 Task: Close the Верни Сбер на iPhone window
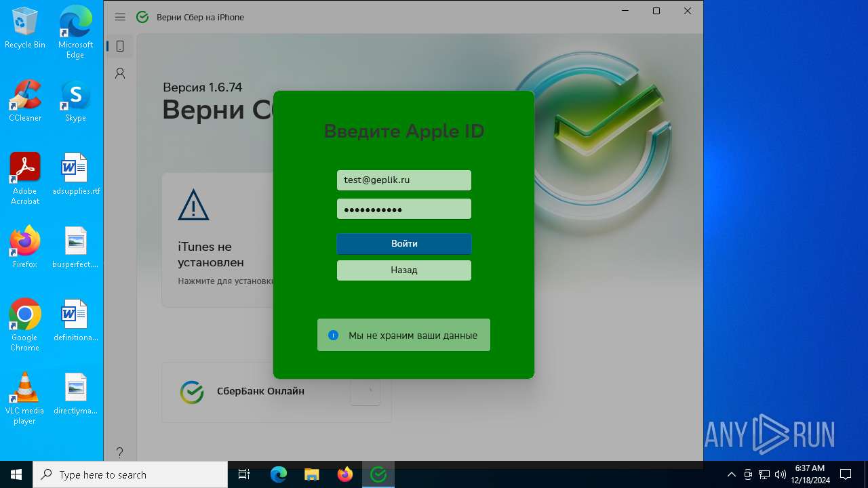(688, 11)
